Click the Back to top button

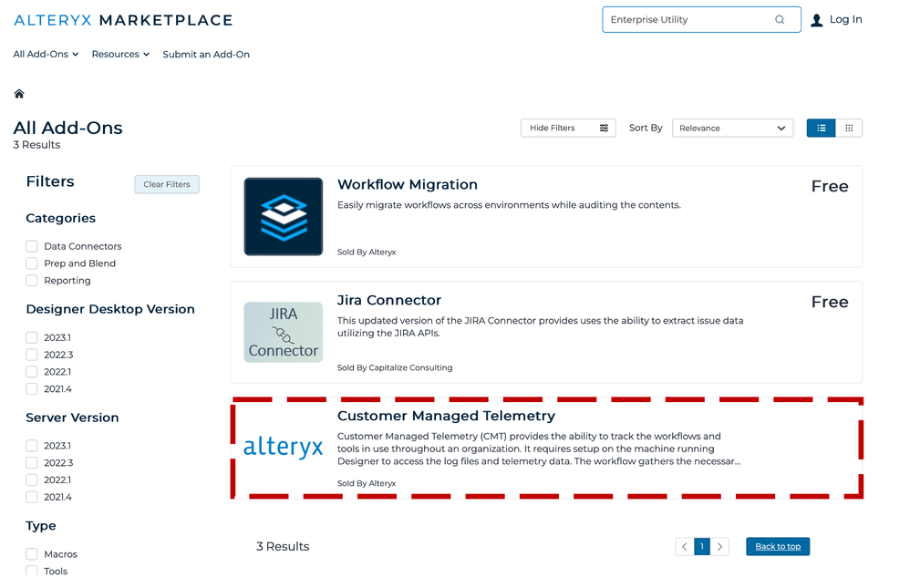[x=778, y=547]
